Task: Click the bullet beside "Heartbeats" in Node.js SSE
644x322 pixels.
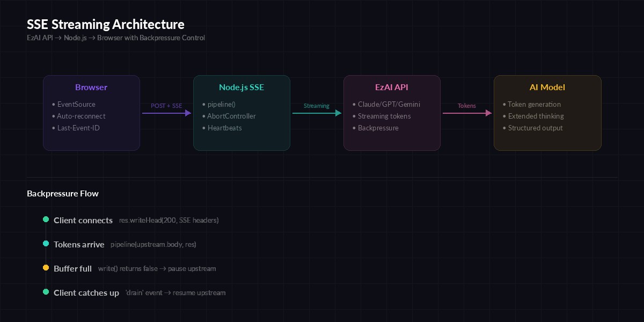Action: (x=204, y=128)
